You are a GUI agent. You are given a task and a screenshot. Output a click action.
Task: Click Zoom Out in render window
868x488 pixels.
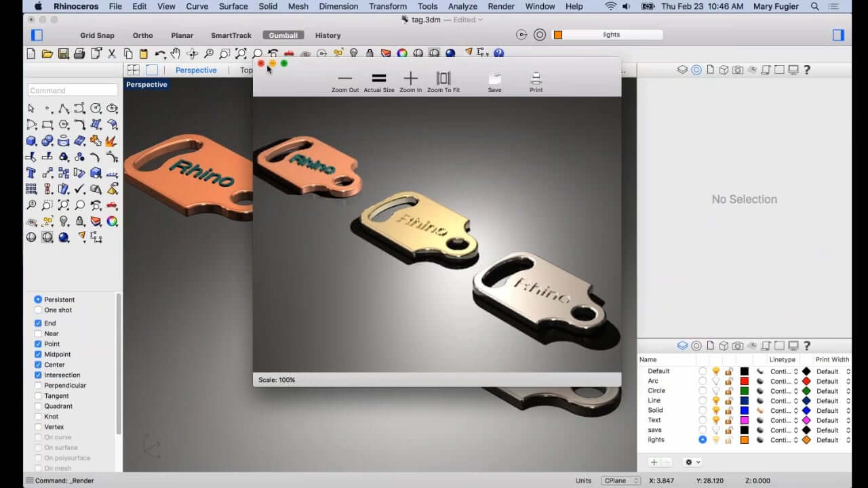(345, 83)
